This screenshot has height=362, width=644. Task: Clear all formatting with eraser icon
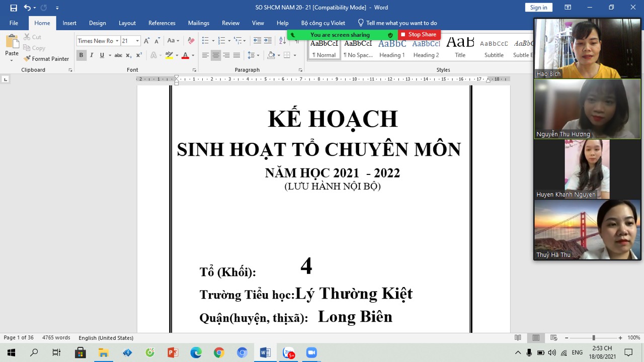point(191,41)
